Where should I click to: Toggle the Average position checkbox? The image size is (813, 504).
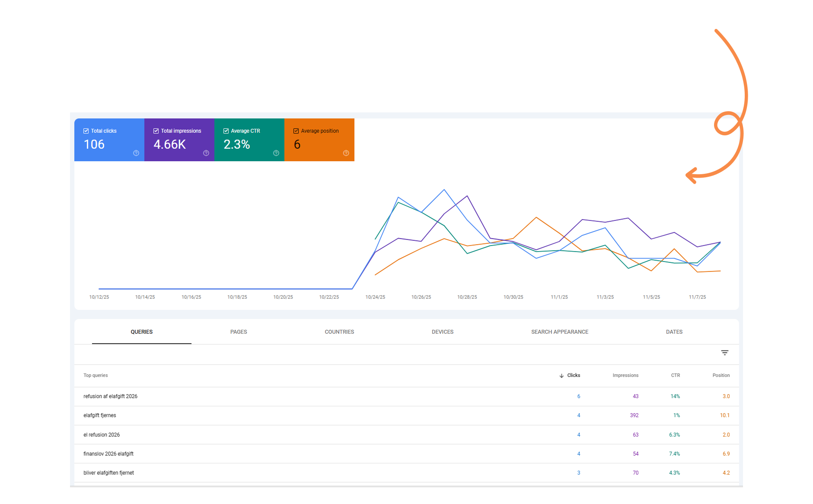[x=296, y=131]
